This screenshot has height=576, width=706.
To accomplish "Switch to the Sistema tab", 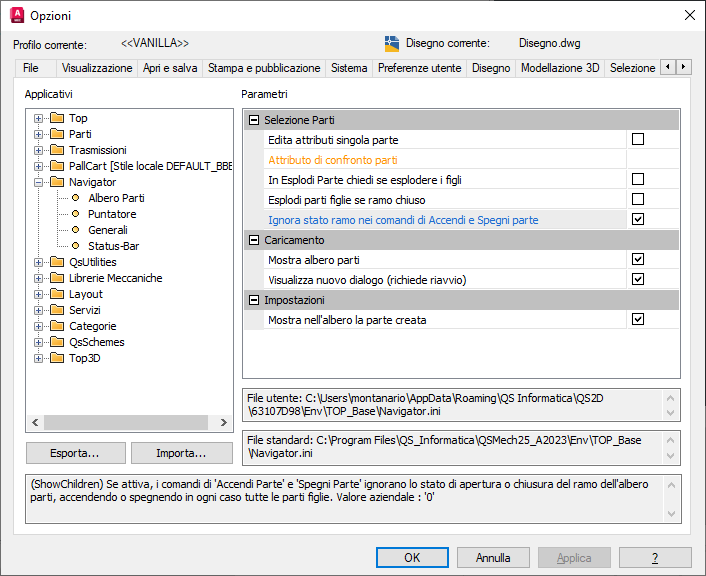I will [x=349, y=68].
